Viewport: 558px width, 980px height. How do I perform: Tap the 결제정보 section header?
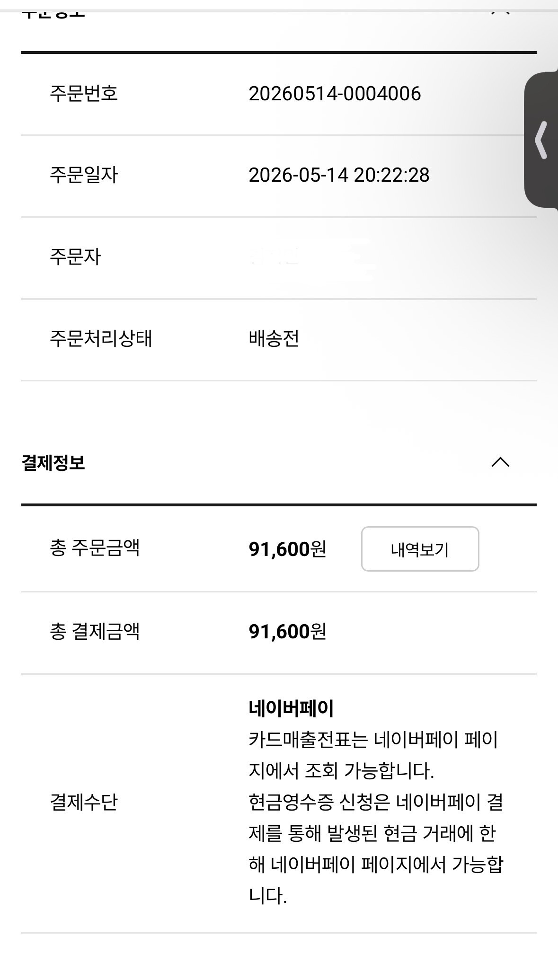pyautogui.click(x=53, y=462)
